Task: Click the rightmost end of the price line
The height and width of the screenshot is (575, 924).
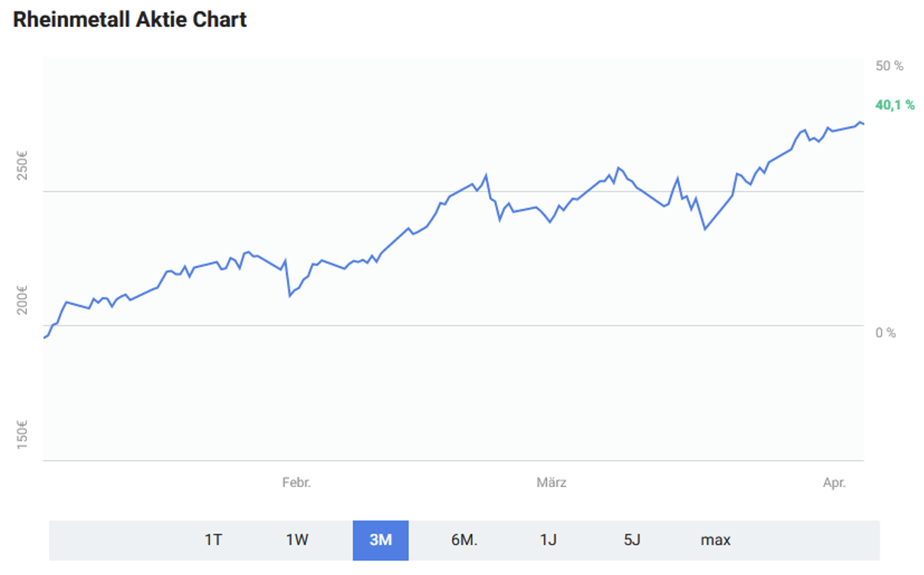Action: pos(864,124)
